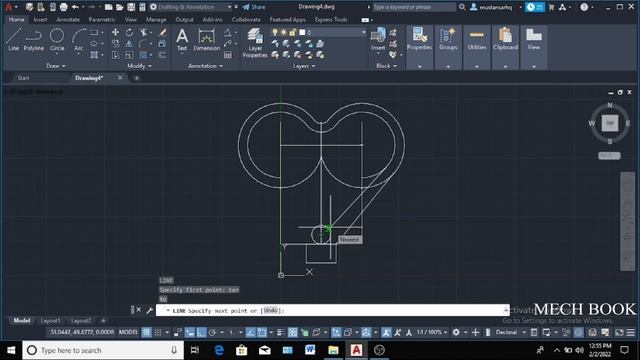The width and height of the screenshot is (640, 360).
Task: Select the Arc tool
Action: 78,40
